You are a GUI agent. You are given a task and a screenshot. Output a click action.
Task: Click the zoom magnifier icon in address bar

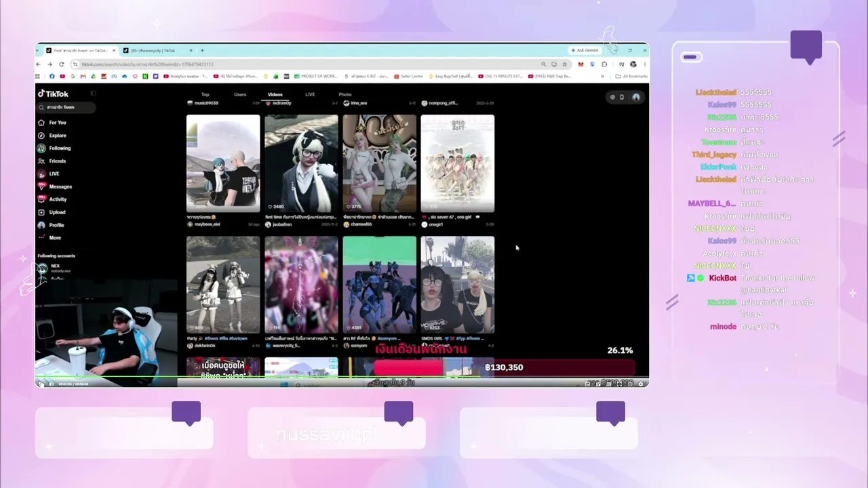pyautogui.click(x=544, y=64)
